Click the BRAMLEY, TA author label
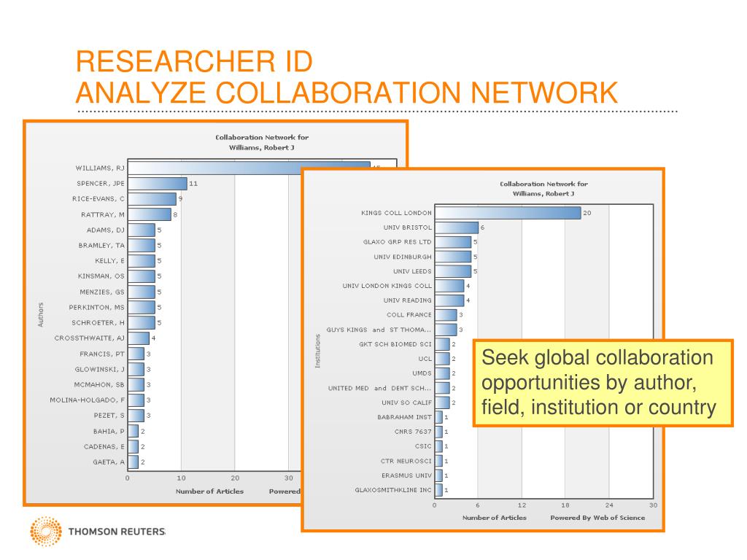 (x=101, y=245)
